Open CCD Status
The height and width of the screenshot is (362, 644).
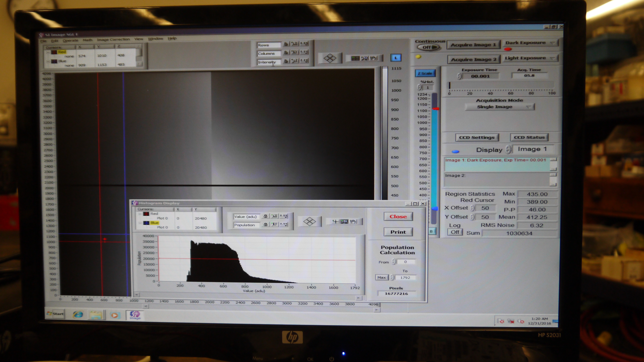click(529, 137)
